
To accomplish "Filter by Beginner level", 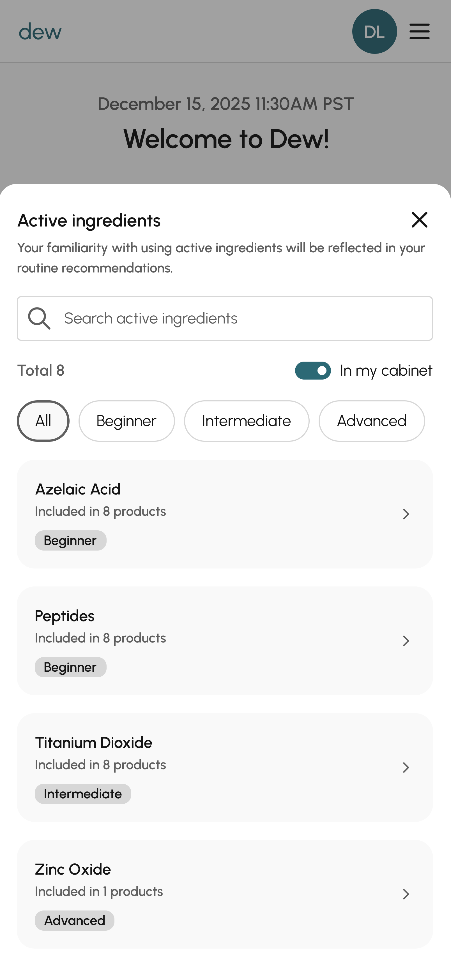I will point(126,421).
